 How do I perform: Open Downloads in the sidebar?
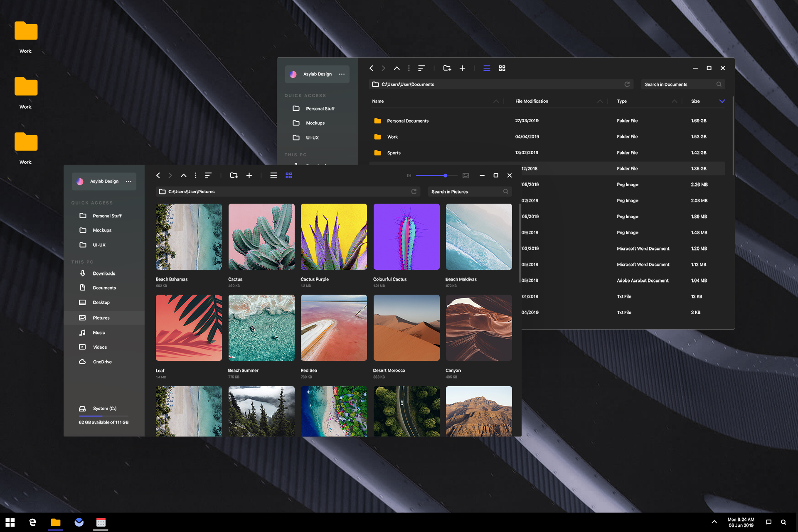(104, 273)
